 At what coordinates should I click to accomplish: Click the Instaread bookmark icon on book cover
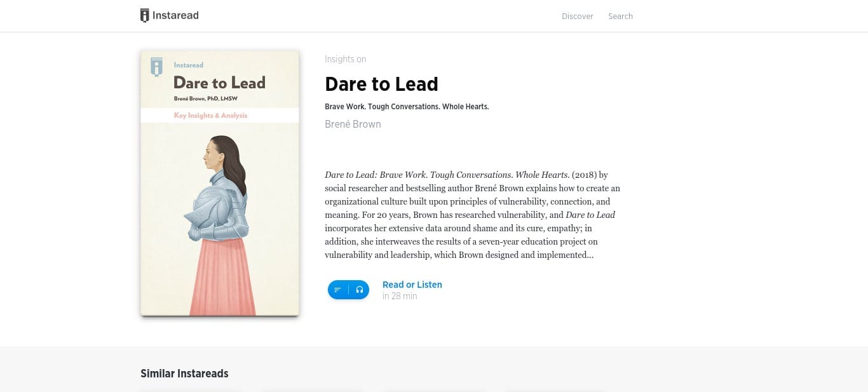point(156,67)
